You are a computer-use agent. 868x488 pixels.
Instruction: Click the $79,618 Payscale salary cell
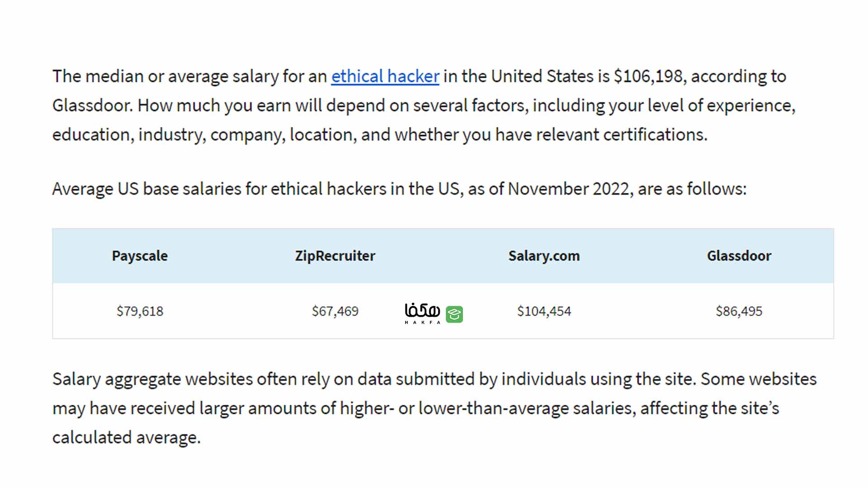click(x=140, y=311)
